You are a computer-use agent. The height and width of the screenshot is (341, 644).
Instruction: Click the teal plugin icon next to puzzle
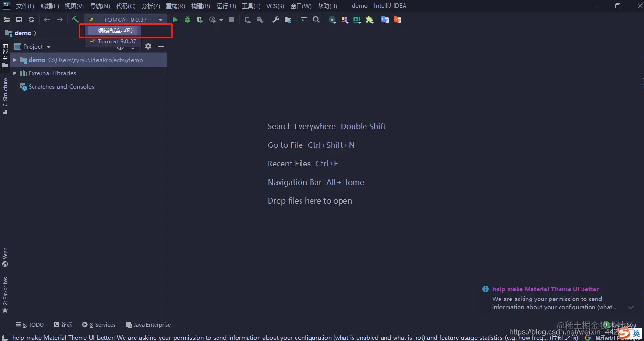pos(357,20)
